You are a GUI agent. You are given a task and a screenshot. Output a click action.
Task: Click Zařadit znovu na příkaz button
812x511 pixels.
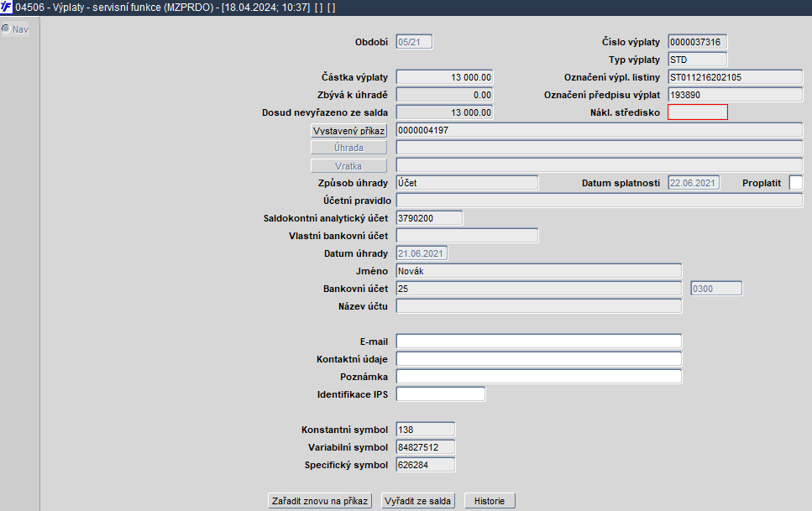pos(320,501)
